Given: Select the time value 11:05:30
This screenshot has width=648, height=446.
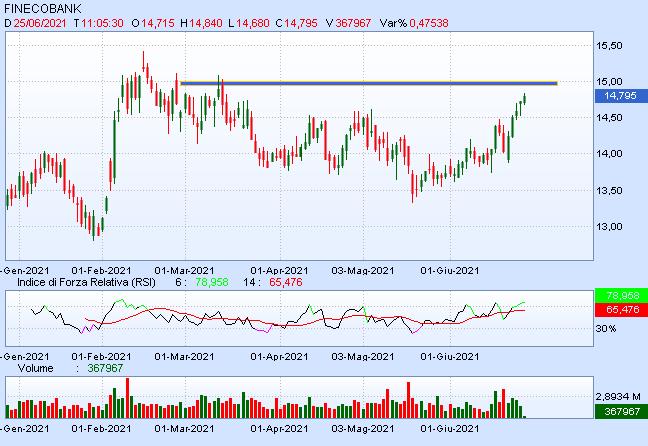Looking at the screenshot, I should [102, 23].
